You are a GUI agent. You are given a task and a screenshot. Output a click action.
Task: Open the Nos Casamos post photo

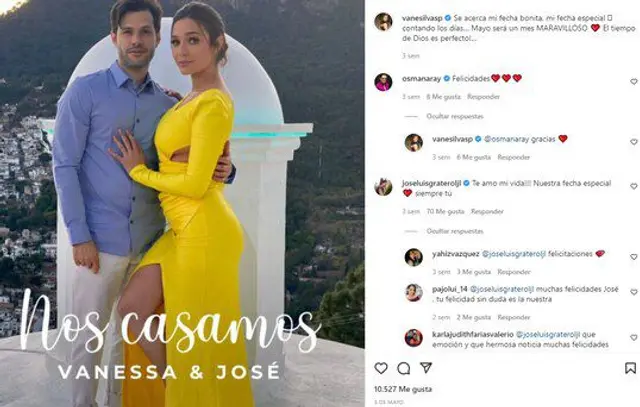182,203
